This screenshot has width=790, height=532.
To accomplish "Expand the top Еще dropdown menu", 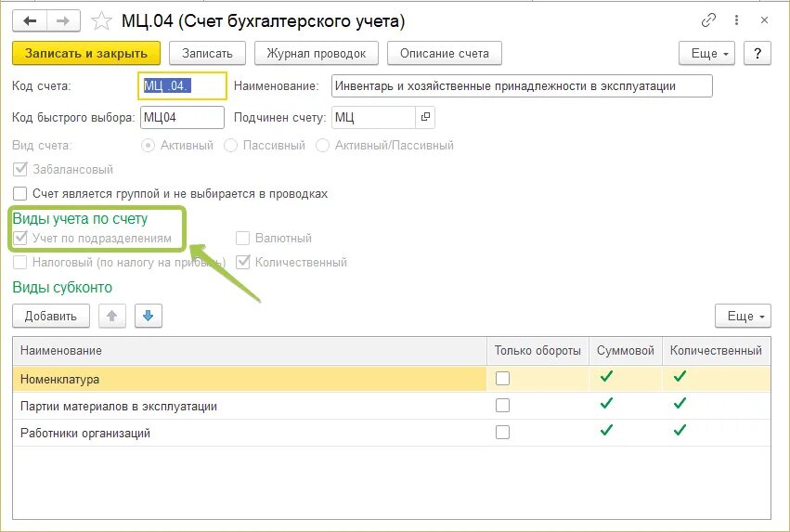I will click(706, 54).
